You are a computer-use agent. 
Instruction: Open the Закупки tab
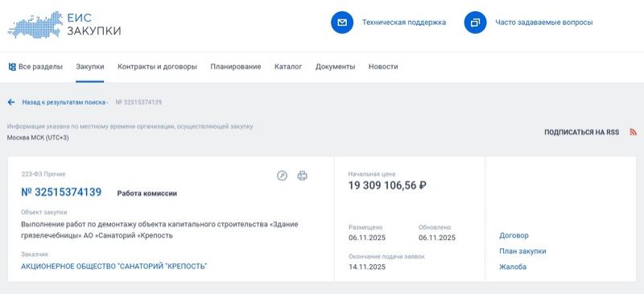[x=90, y=67]
